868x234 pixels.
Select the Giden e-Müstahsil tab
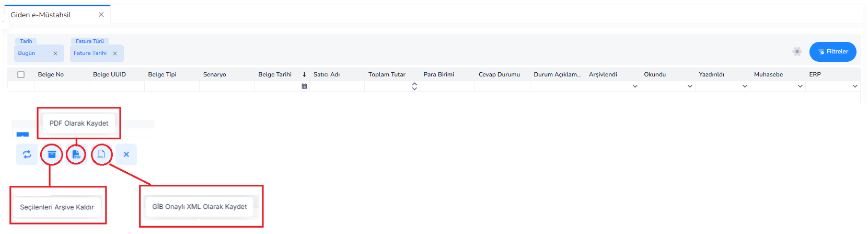pyautogui.click(x=41, y=15)
